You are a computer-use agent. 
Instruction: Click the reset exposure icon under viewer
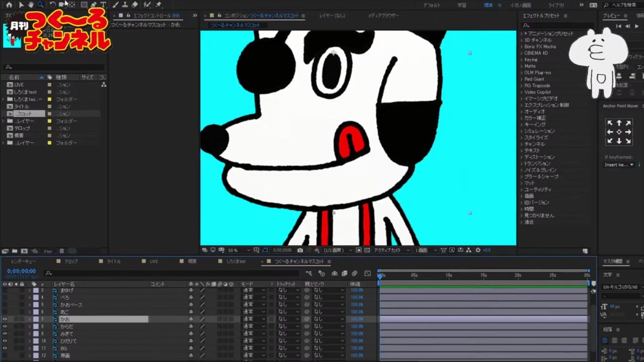click(x=478, y=250)
